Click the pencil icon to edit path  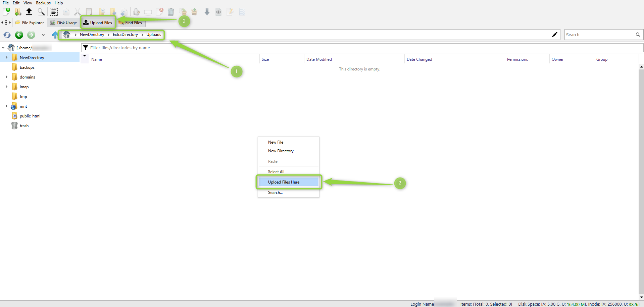coord(555,35)
